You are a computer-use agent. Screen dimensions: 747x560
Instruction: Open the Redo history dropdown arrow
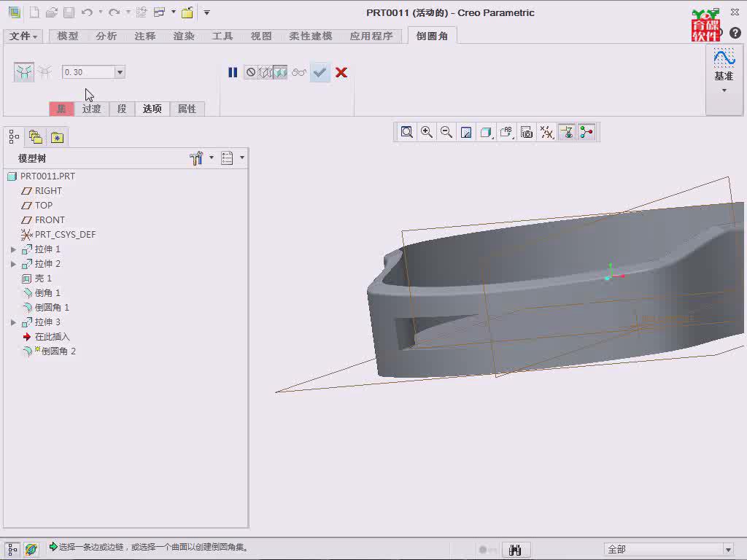coord(128,12)
